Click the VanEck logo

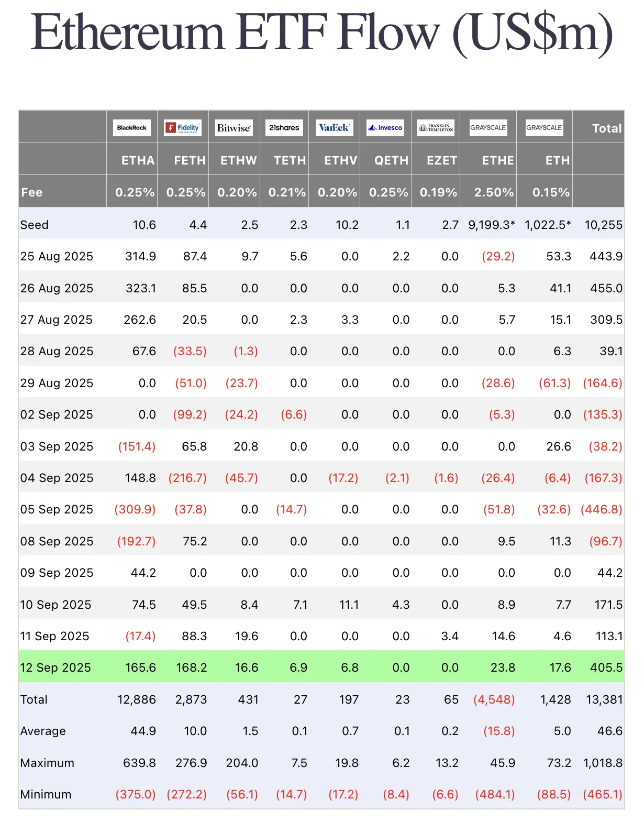pyautogui.click(x=334, y=128)
